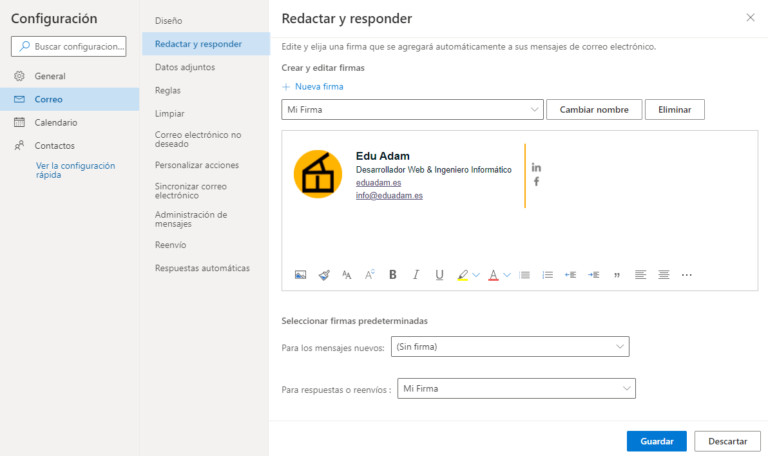Open the Reglas settings section
The width and height of the screenshot is (768, 456).
point(168,90)
